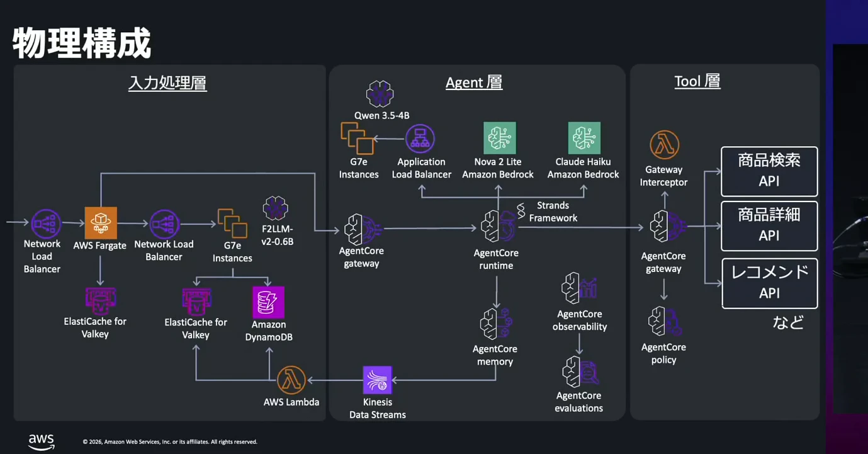Click the AgentCore memory icon
Screen dimensions: 868x454
click(496, 324)
